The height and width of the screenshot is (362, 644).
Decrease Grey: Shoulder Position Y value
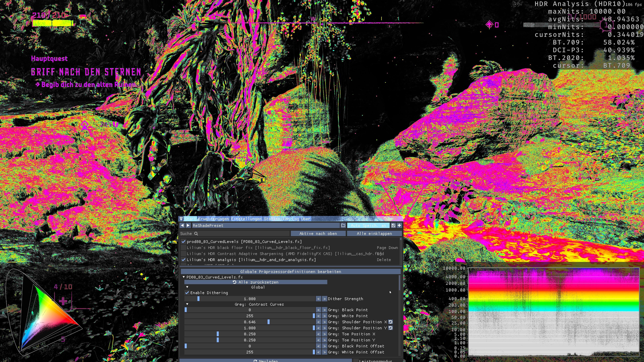[x=318, y=328]
